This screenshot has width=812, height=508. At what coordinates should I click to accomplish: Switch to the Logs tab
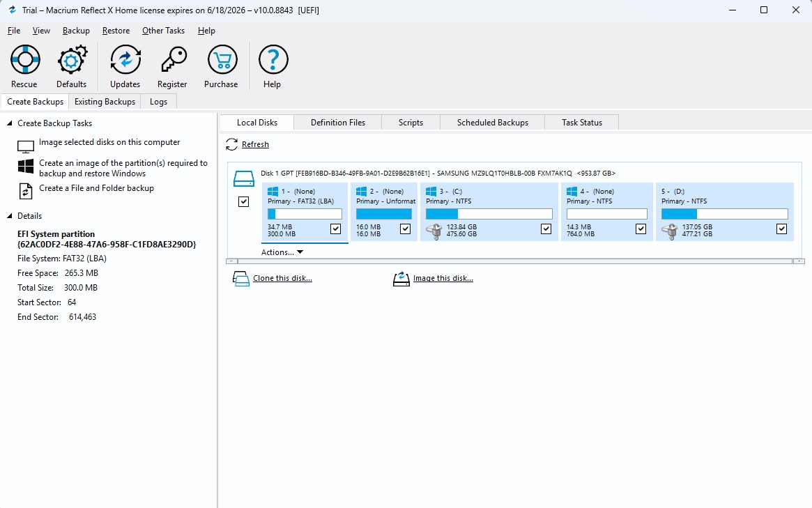coord(158,102)
